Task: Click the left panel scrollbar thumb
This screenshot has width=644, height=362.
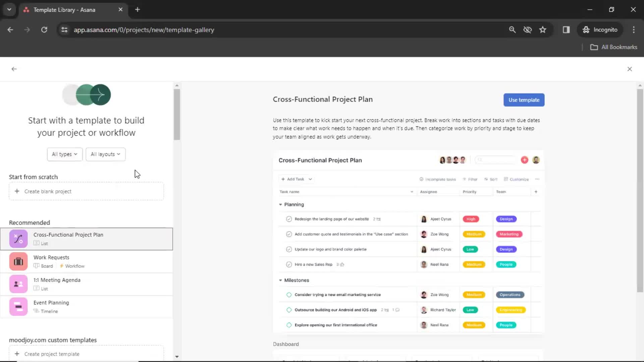Action: pos(177,114)
